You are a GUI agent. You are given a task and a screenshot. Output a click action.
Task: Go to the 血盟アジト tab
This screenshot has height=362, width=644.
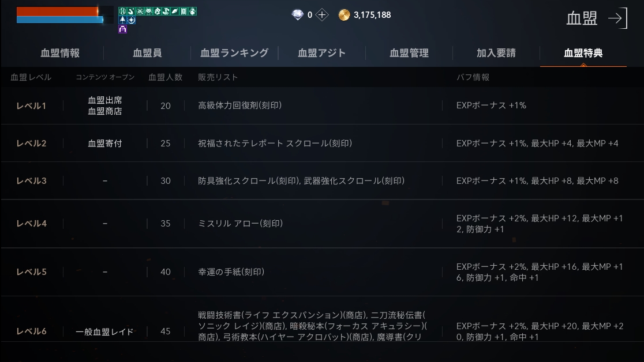pyautogui.click(x=321, y=53)
